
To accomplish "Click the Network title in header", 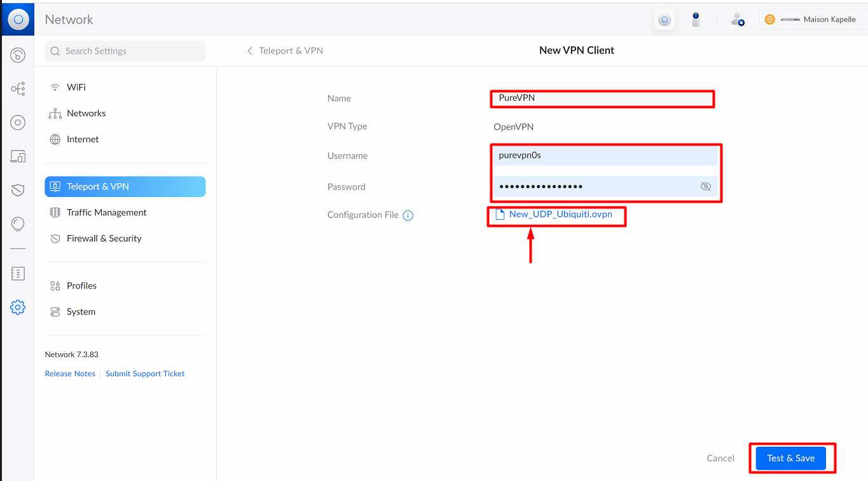I will [69, 20].
